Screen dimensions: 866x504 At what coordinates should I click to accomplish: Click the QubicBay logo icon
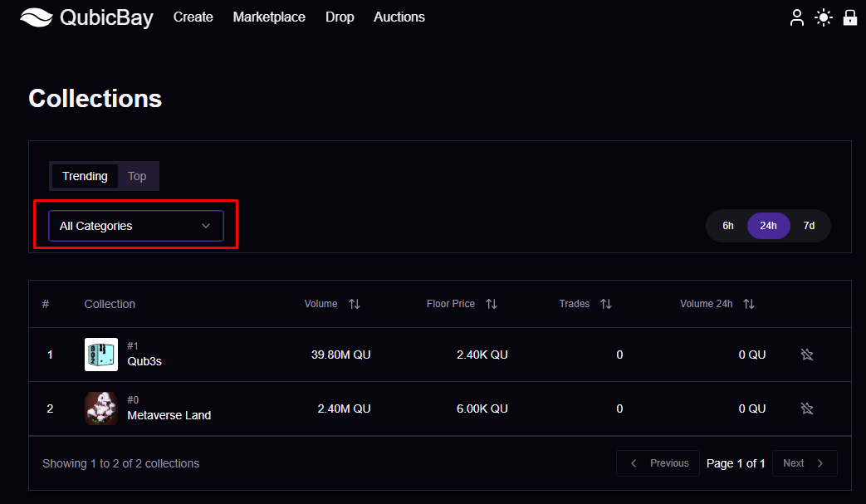click(x=37, y=17)
